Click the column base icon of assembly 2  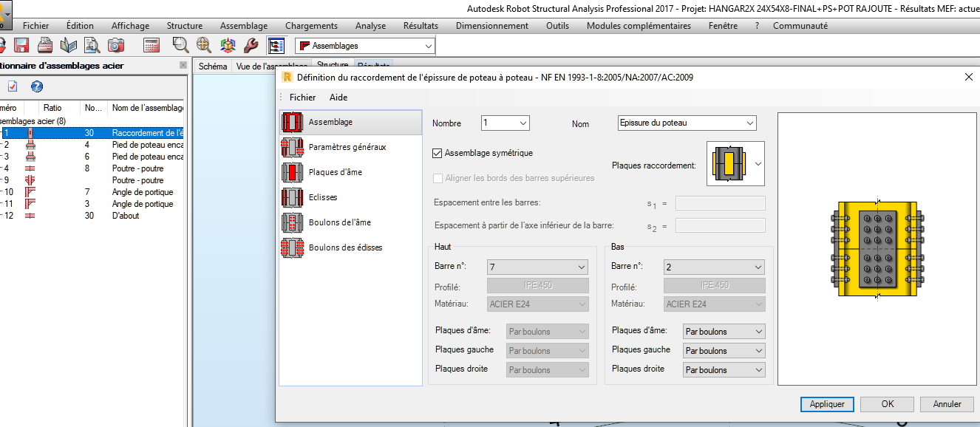click(30, 145)
